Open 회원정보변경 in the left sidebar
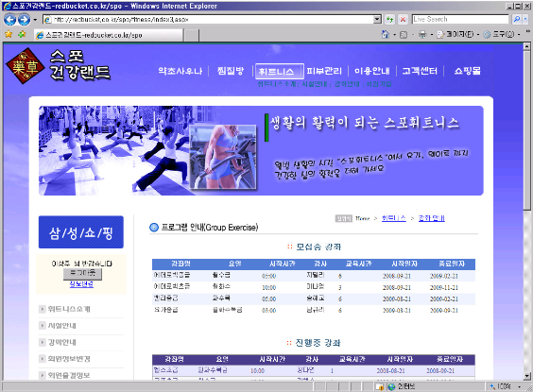The height and width of the screenshot is (392, 533). (x=69, y=359)
